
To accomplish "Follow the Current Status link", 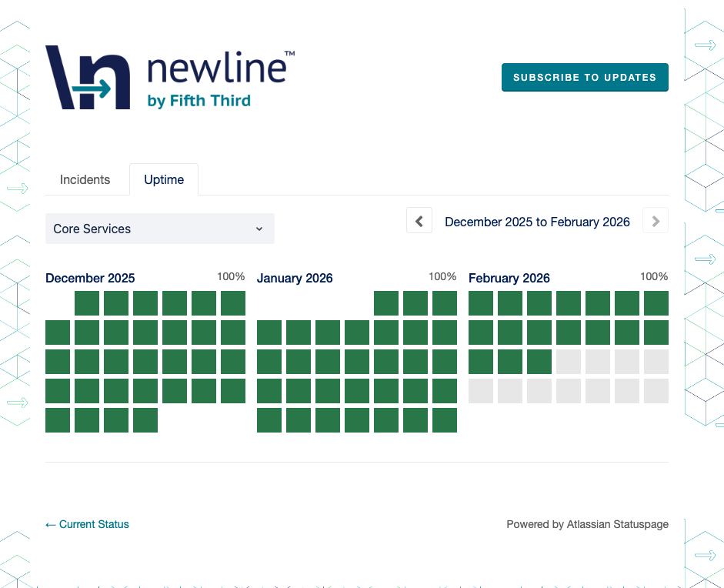I will pos(86,524).
